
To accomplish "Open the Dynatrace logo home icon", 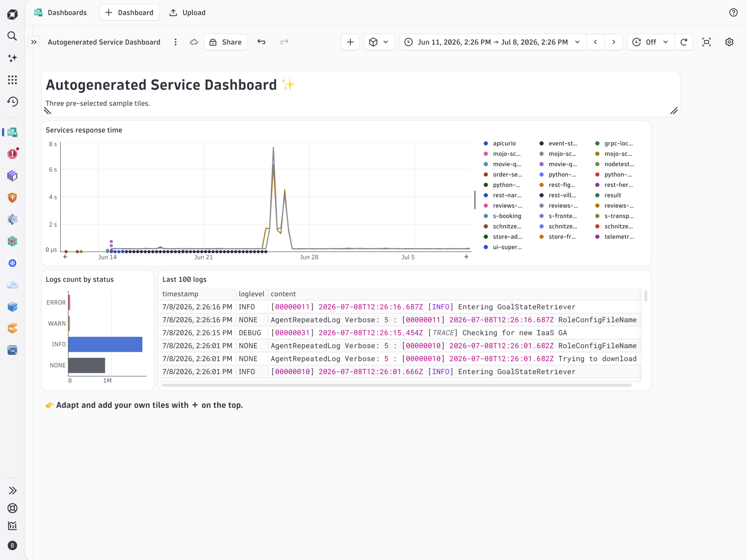I will click(13, 14).
